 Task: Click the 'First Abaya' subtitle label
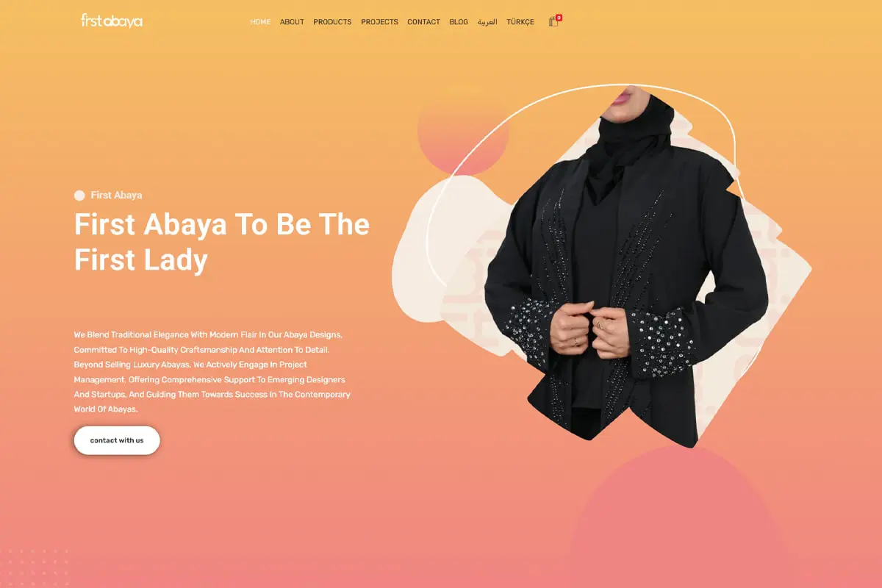tap(116, 196)
